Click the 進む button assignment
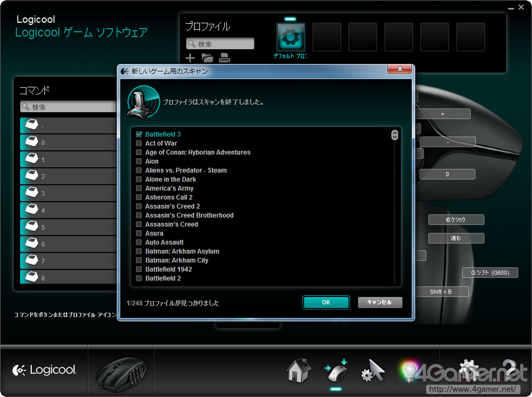This screenshot has height=397, width=532. [456, 238]
